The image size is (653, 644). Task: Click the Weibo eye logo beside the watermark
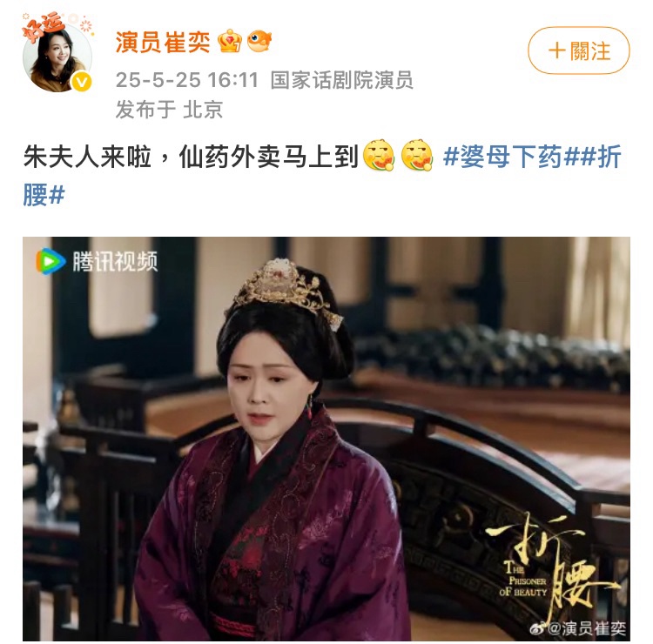click(x=538, y=628)
